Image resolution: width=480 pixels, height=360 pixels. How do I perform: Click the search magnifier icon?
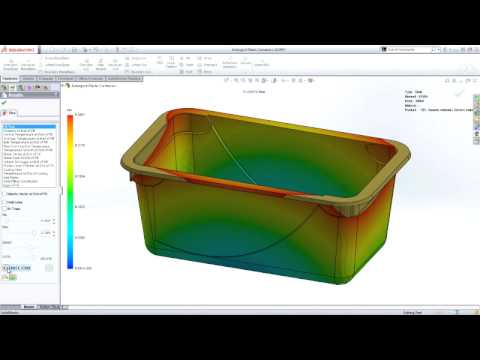tap(433, 49)
